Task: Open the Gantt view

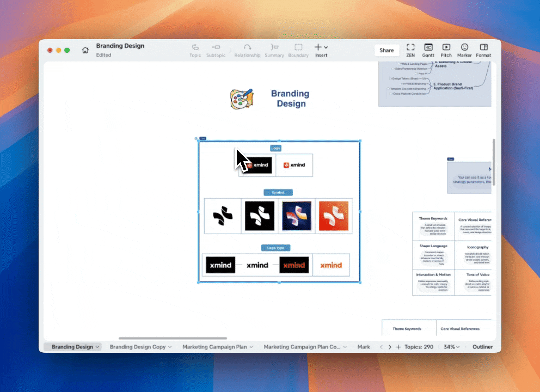Action: tap(428, 50)
